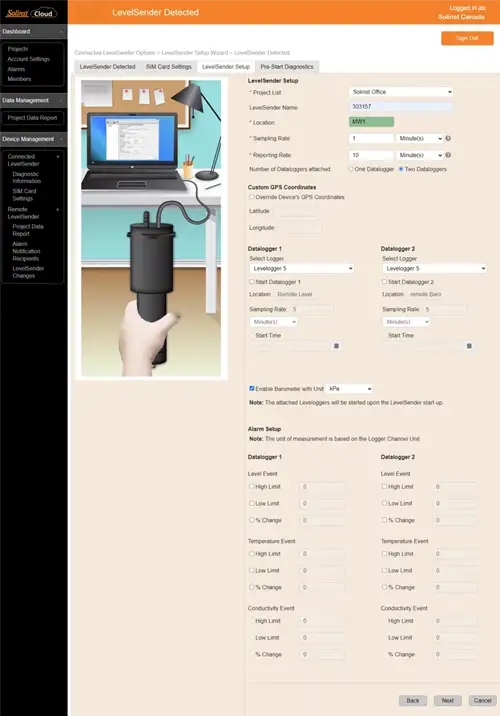Click the Location field MW1
500x716 pixels.
tap(371, 122)
